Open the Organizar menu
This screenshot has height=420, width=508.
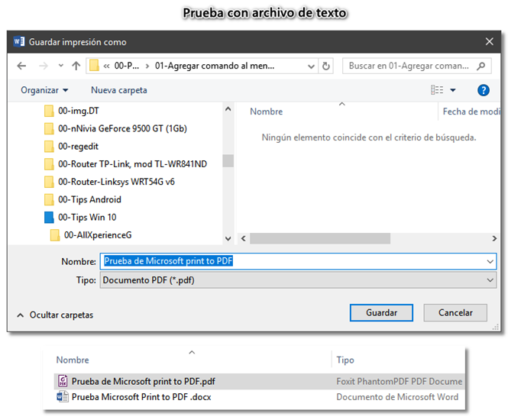pyautogui.click(x=44, y=90)
